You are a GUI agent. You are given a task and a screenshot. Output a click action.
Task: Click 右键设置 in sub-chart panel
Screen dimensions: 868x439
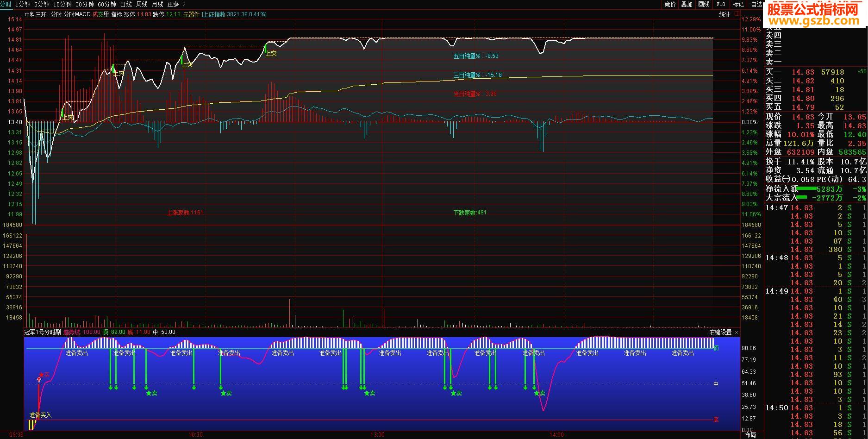tap(720, 332)
